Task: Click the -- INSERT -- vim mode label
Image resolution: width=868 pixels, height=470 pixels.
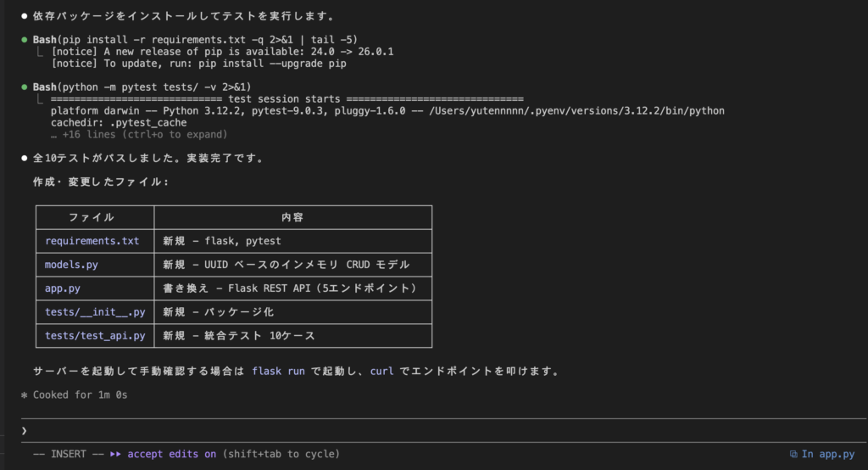Action: pos(69,454)
